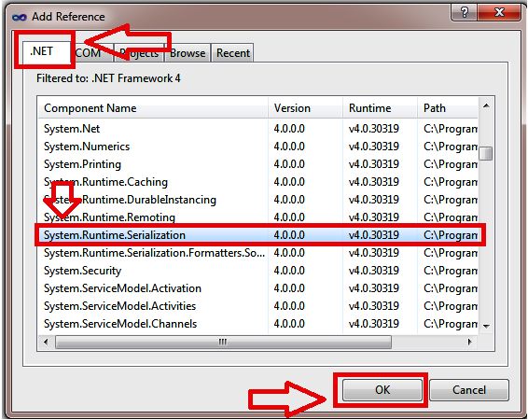The width and height of the screenshot is (528, 420).
Task: Click path cell of System.Printing row
Action: click(x=451, y=164)
